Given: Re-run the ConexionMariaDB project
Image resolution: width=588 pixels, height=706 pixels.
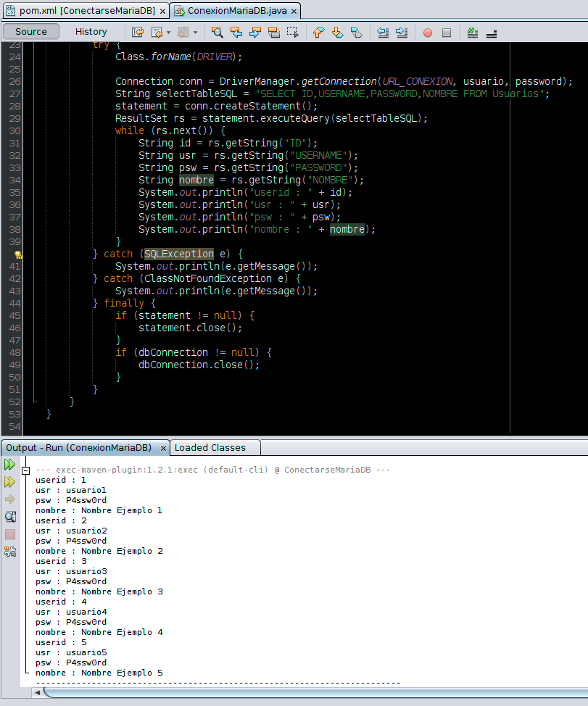Looking at the screenshot, I should 9,464.
